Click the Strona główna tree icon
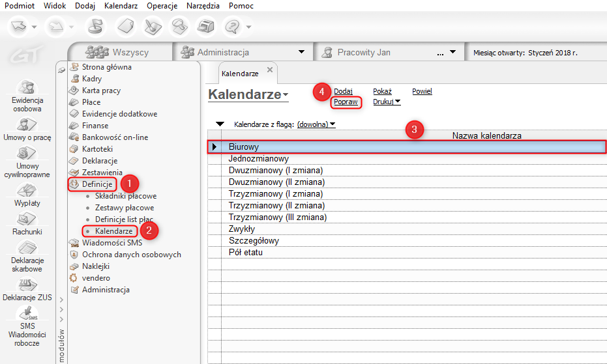The height and width of the screenshot is (364, 607). pyautogui.click(x=74, y=67)
